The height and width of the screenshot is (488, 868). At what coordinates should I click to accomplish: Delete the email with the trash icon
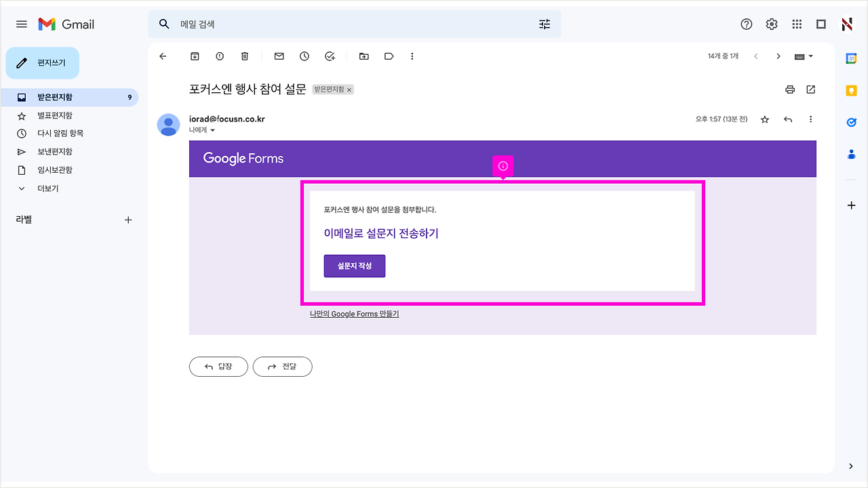click(244, 56)
